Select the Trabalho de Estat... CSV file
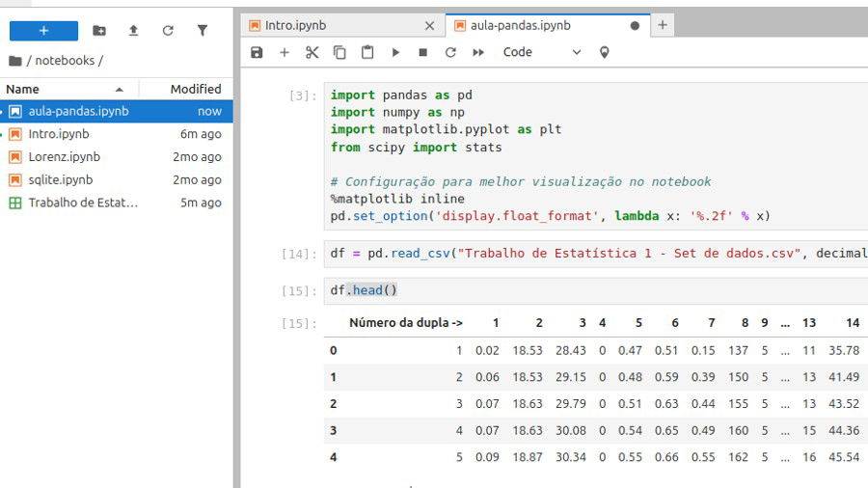 pyautogui.click(x=117, y=203)
